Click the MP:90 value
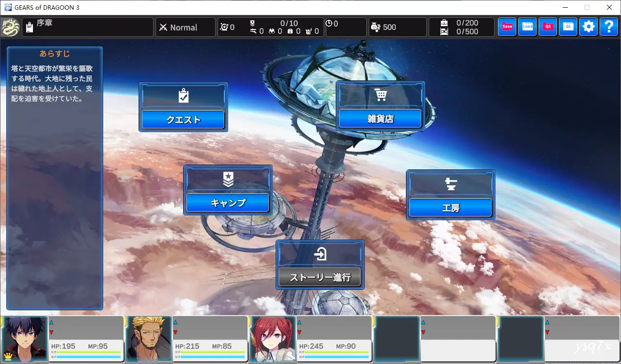Image resolution: width=621 pixels, height=364 pixels. (x=346, y=347)
